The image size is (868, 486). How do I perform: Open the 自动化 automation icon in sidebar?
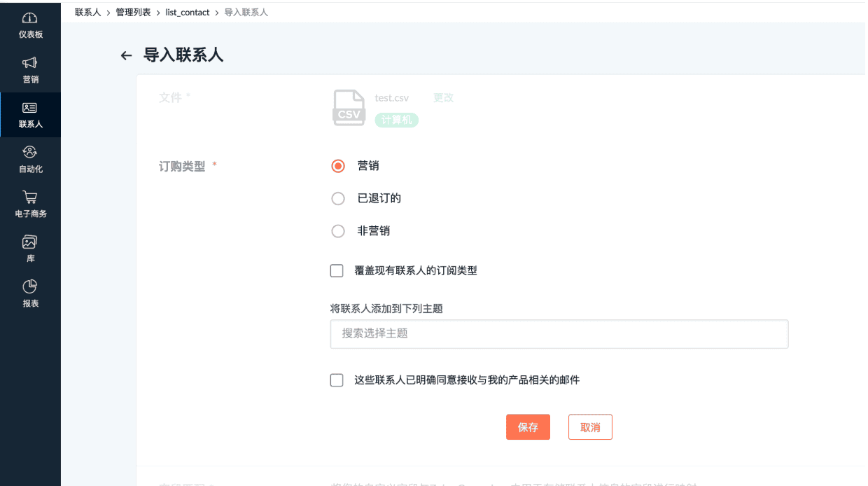(29, 156)
